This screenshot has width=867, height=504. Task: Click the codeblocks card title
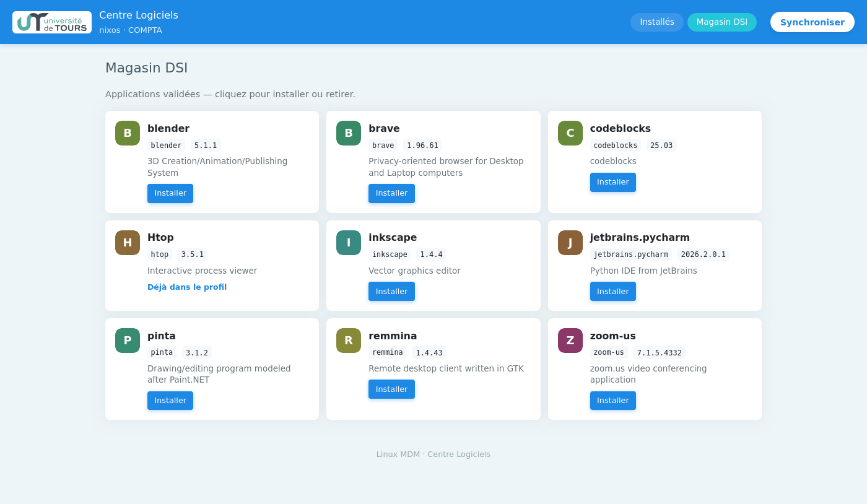click(621, 129)
